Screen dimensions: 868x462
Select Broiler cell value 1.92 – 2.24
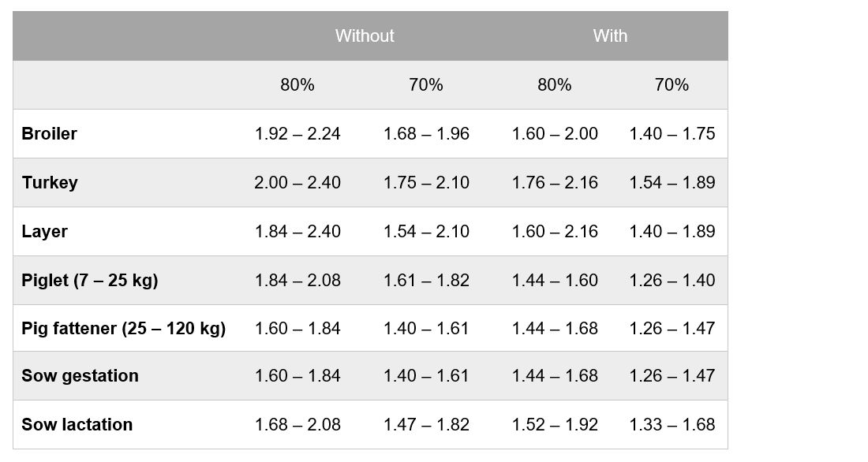(x=297, y=134)
